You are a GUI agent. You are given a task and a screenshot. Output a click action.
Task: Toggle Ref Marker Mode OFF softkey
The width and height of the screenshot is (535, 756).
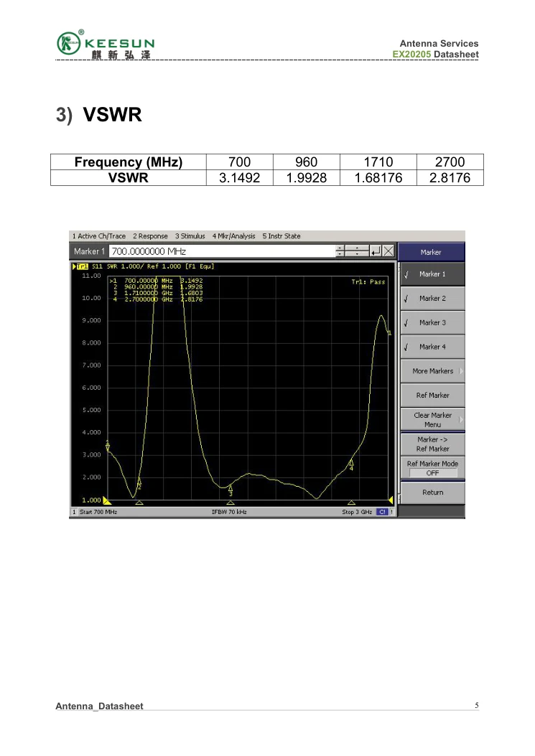click(433, 468)
